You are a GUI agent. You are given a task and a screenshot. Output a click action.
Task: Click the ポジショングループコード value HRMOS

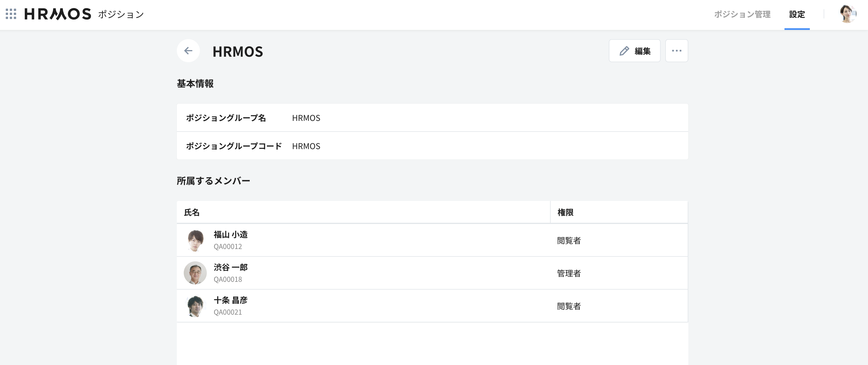tap(306, 146)
